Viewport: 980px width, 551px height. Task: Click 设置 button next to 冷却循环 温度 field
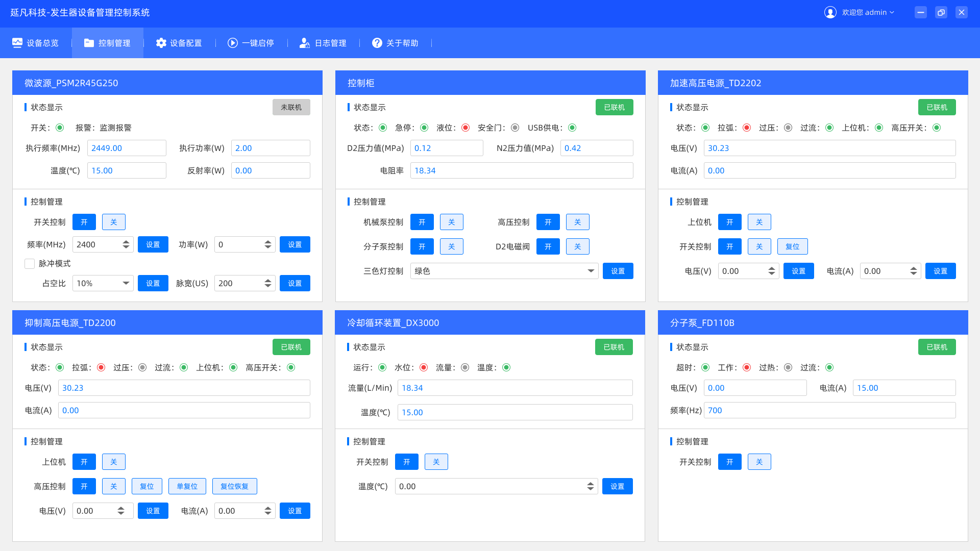coord(617,486)
